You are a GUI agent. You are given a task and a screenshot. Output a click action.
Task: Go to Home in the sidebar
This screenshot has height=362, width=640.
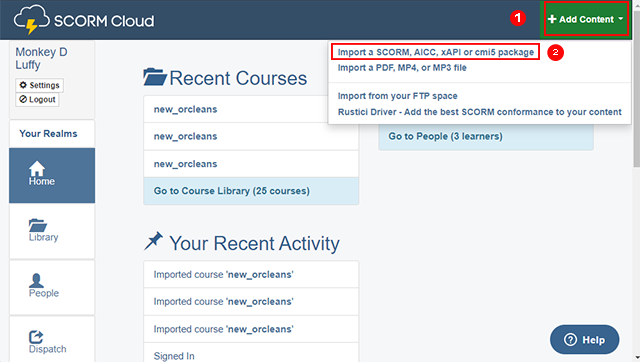52,175
